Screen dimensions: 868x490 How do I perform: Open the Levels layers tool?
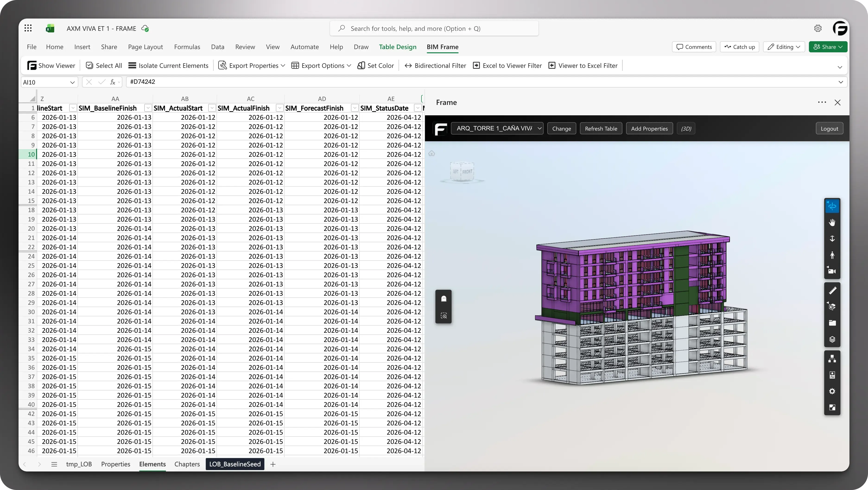(x=832, y=339)
